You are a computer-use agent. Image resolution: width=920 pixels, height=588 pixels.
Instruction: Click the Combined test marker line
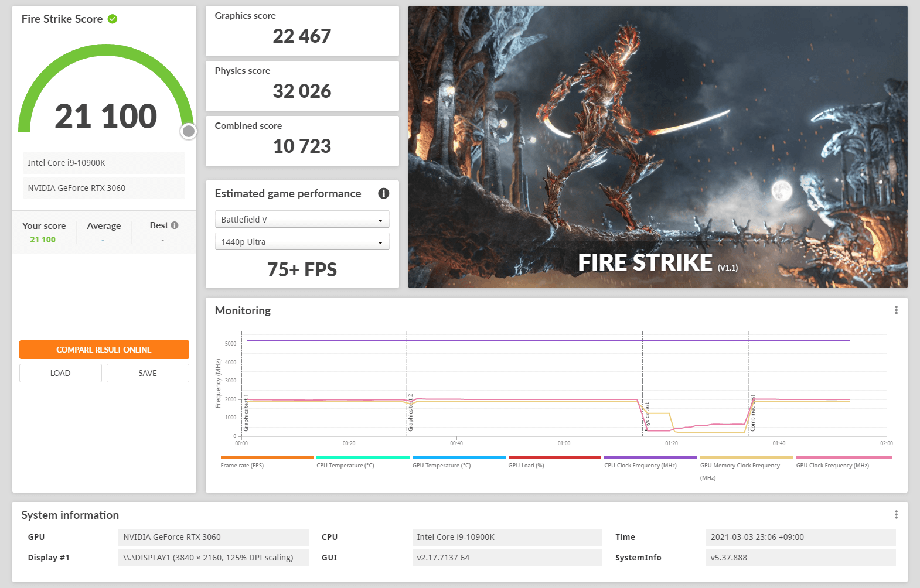748,384
